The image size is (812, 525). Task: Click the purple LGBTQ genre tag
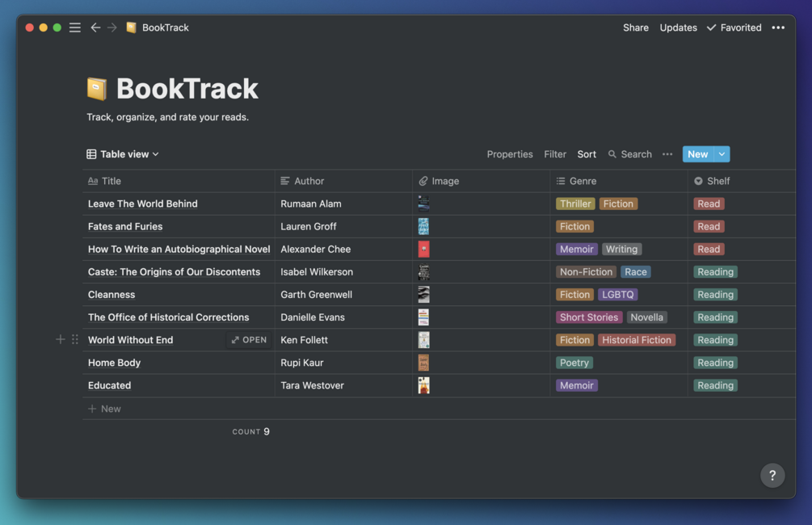click(618, 295)
